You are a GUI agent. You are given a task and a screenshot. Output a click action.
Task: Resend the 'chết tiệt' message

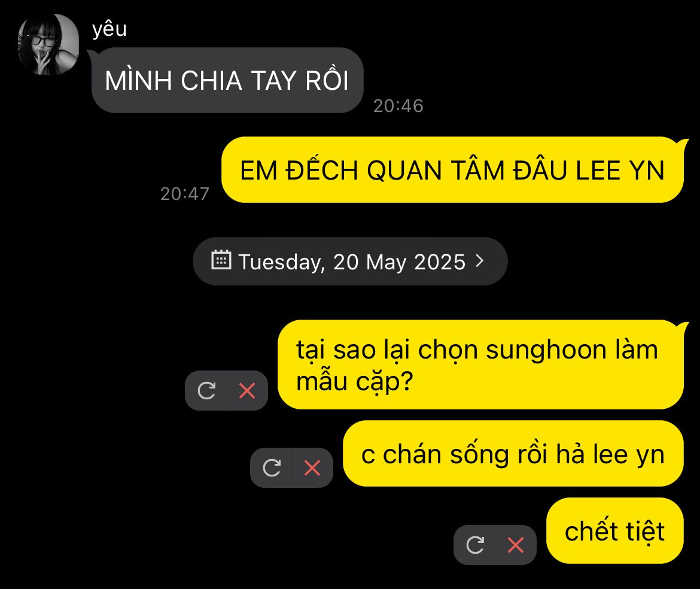point(475,545)
